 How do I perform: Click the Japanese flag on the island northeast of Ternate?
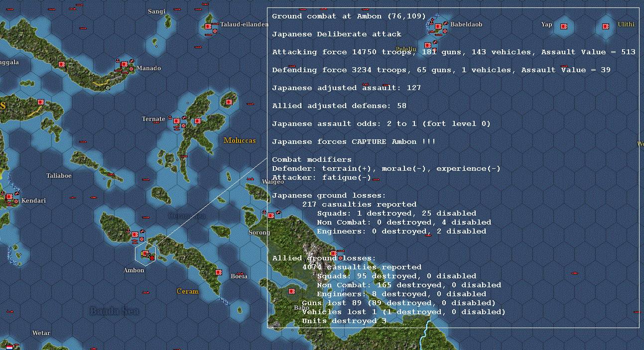pyautogui.click(x=229, y=102)
